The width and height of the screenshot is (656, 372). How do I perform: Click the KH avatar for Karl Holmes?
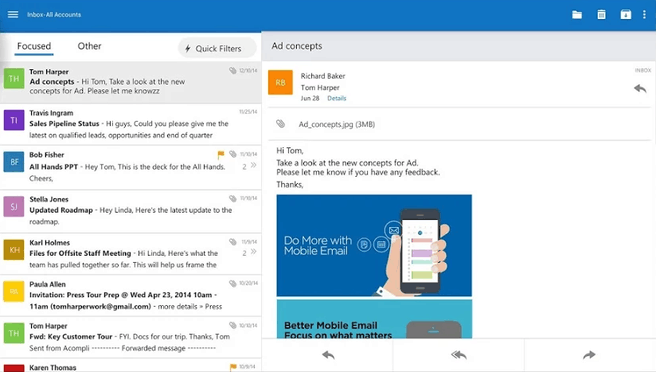[x=14, y=250]
